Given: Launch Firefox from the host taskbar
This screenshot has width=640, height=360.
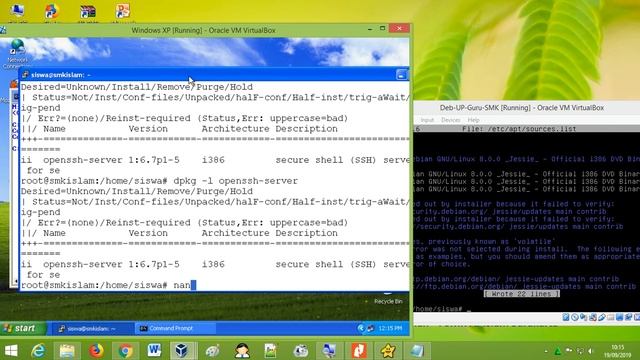Looking at the screenshot, I should 96,351.
